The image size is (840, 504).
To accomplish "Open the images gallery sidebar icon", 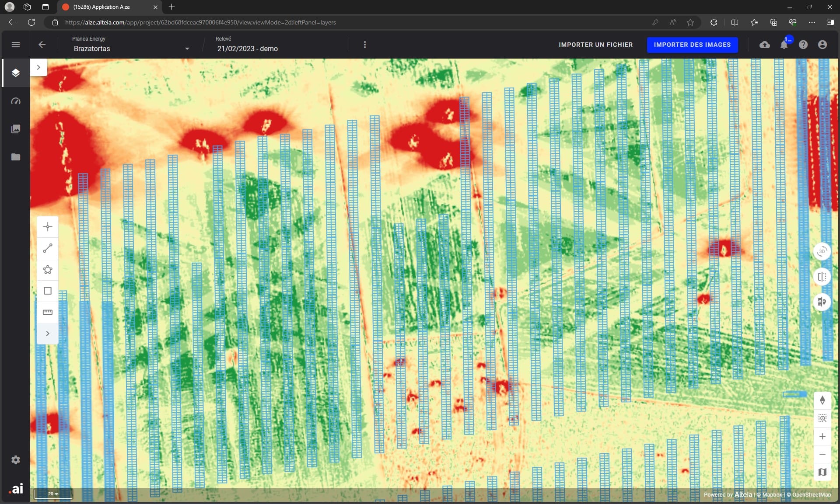I will pyautogui.click(x=16, y=129).
